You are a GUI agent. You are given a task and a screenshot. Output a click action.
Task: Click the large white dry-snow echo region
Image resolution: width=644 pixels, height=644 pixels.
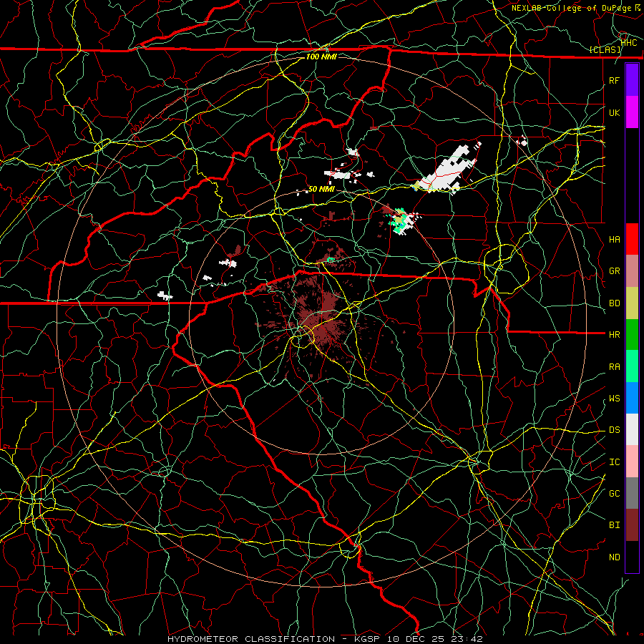[x=446, y=172]
